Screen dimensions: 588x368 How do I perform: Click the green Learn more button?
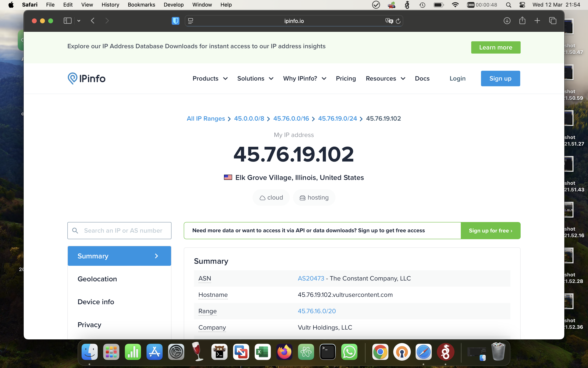coord(496,47)
